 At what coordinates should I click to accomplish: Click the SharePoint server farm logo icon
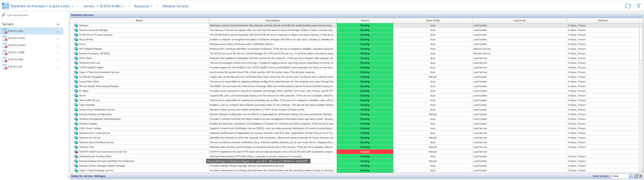[x=5, y=6]
